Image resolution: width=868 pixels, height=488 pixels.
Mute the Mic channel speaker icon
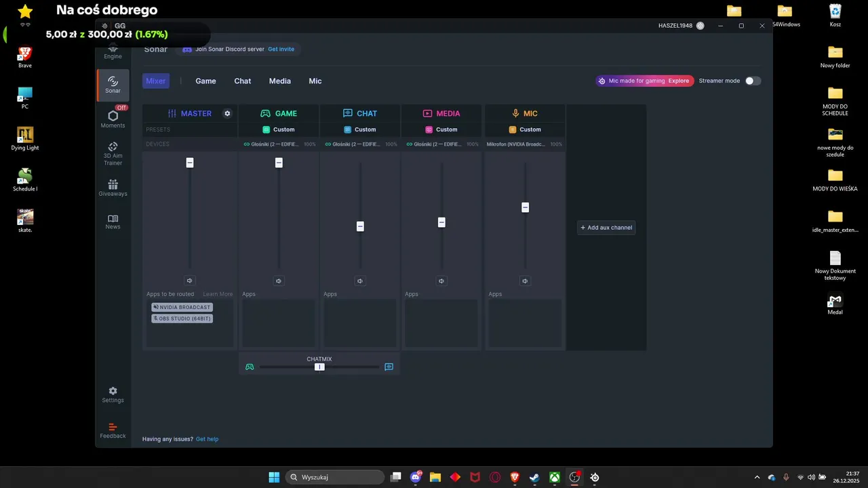[x=525, y=281]
